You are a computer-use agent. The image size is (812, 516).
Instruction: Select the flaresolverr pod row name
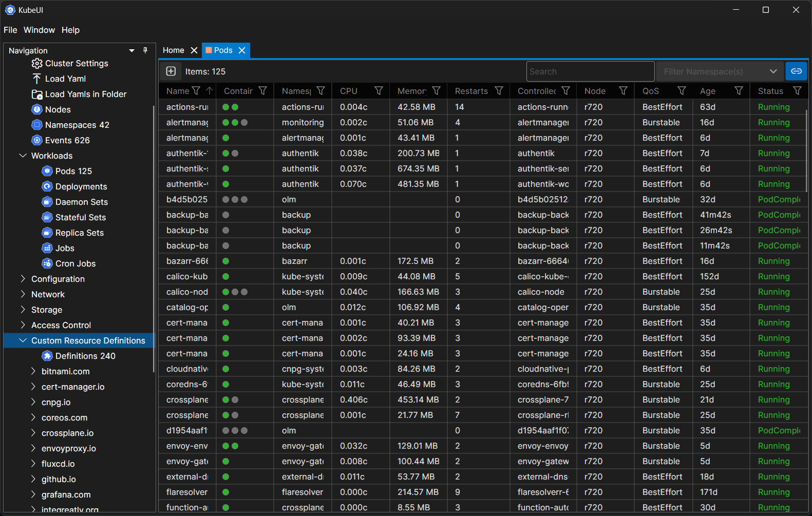click(187, 492)
